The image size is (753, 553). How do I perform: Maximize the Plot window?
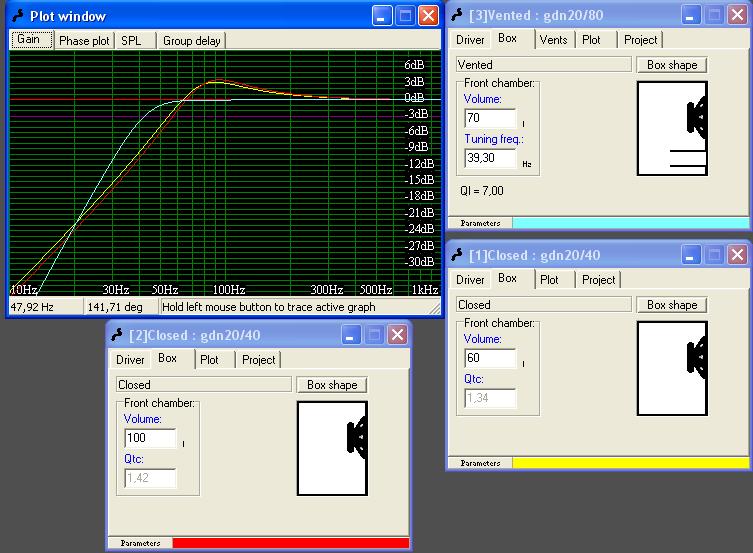405,16
